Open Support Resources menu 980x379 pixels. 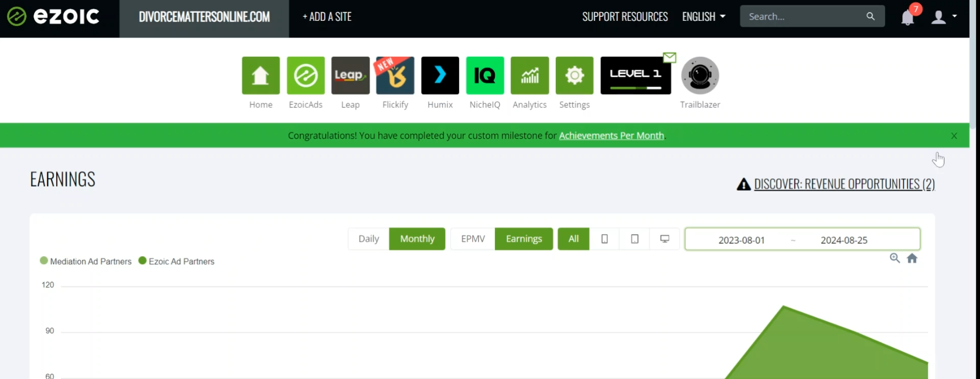pos(625,17)
